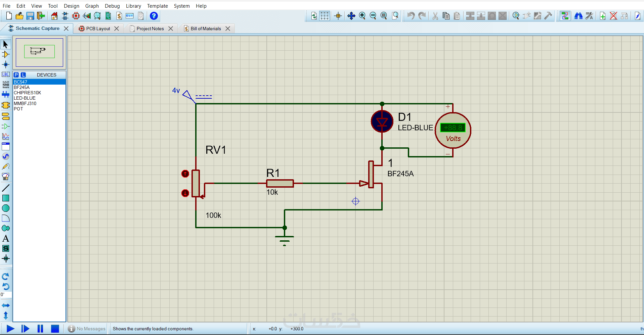
Task: Cut selection with the scissors icon
Action: click(435, 16)
